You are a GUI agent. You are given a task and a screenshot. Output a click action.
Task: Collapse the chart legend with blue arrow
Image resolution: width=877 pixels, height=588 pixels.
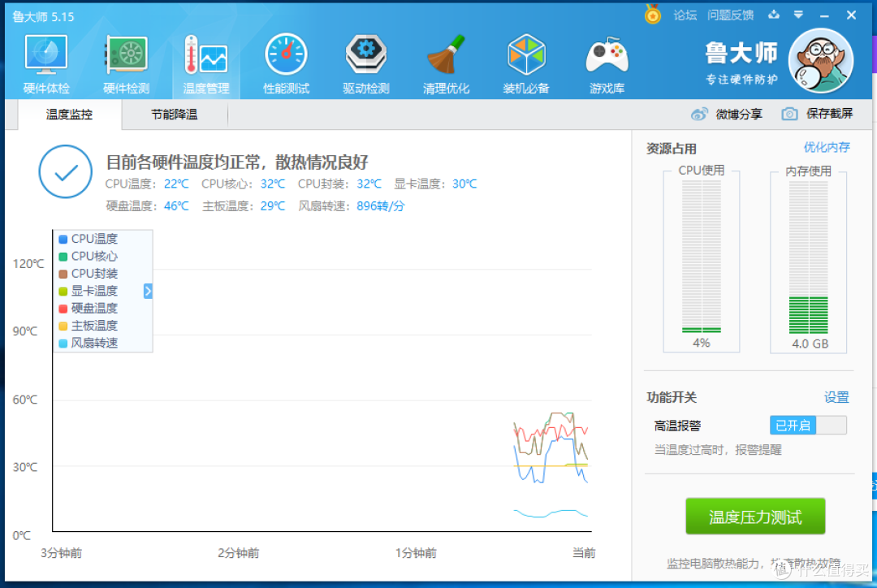148,291
